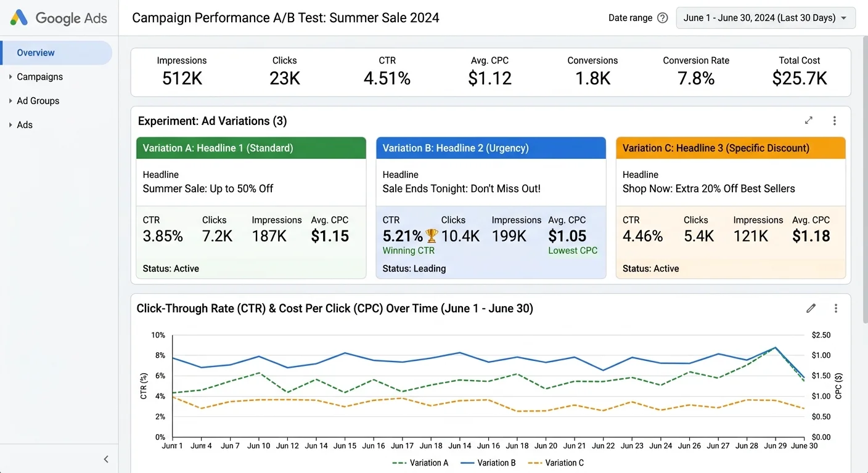The height and width of the screenshot is (473, 868).
Task: Click the Variation C Specific Discount header
Action: 731,148
